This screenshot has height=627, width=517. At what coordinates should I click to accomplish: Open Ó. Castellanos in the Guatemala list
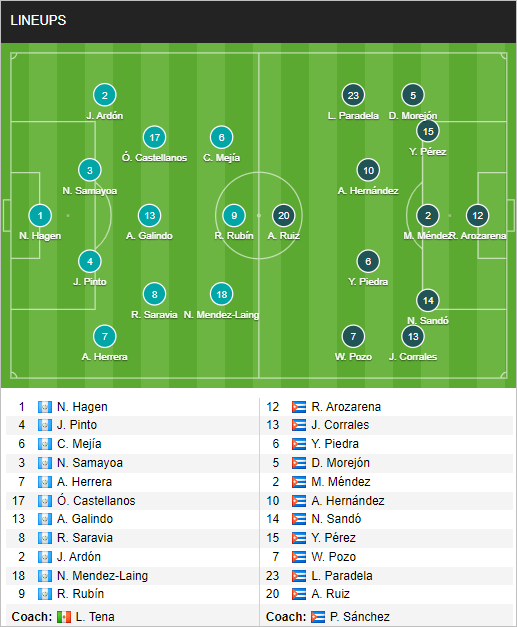click(96, 501)
